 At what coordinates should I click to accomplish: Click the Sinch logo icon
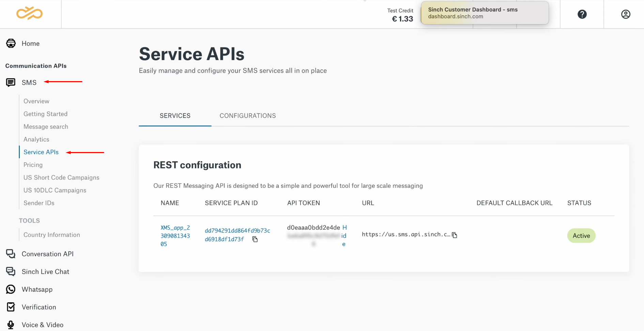30,13
